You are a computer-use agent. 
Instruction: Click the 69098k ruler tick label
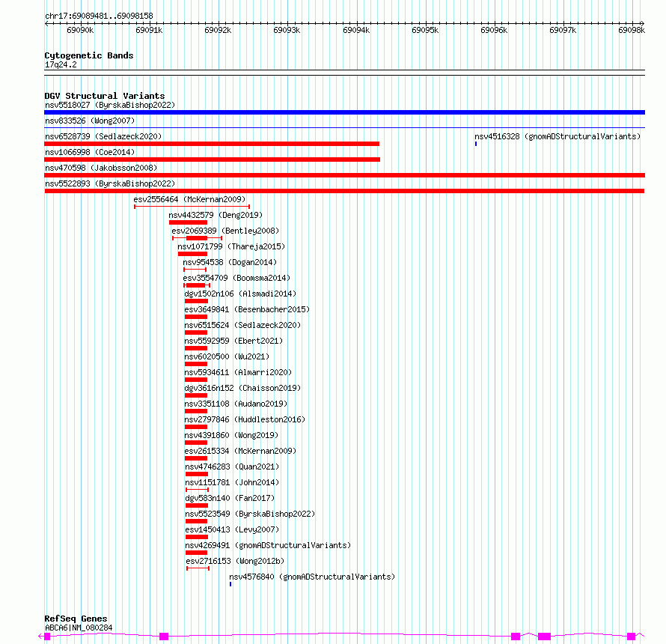tap(632, 30)
